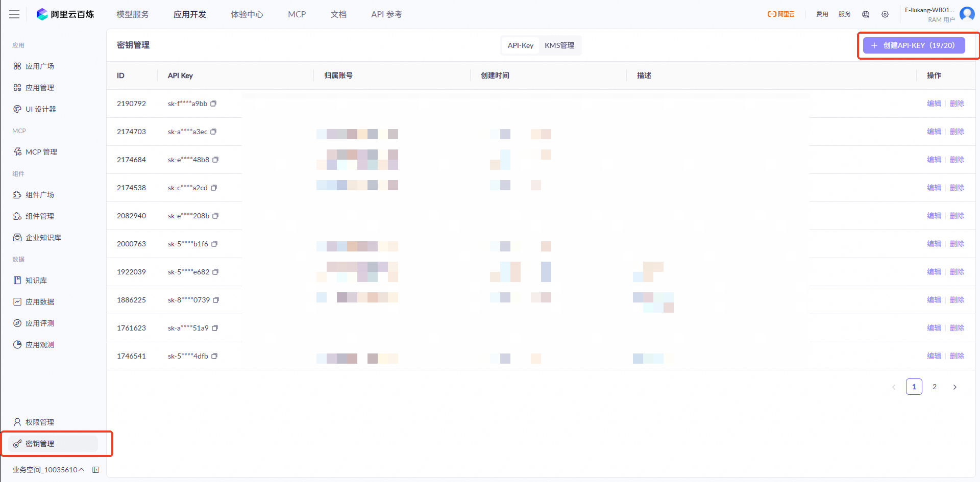
Task: Open the 阿里云 console link
Action: [x=781, y=14]
